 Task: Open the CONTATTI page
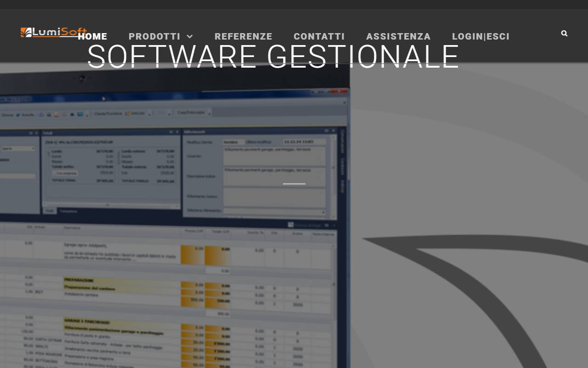pos(319,36)
